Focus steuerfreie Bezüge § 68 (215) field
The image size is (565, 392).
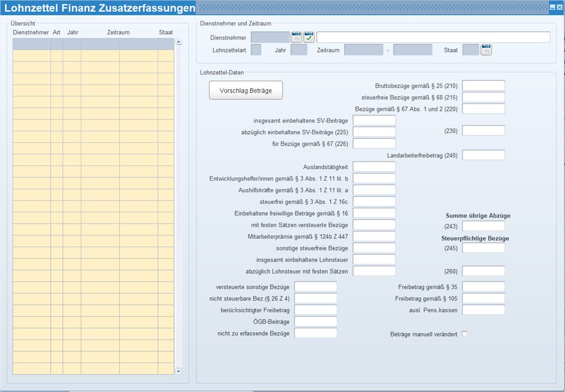point(484,97)
